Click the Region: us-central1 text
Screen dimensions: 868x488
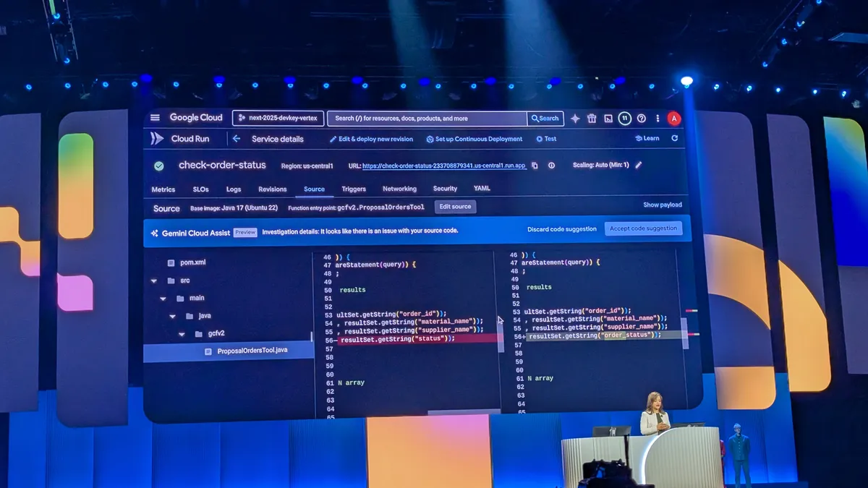(x=307, y=166)
